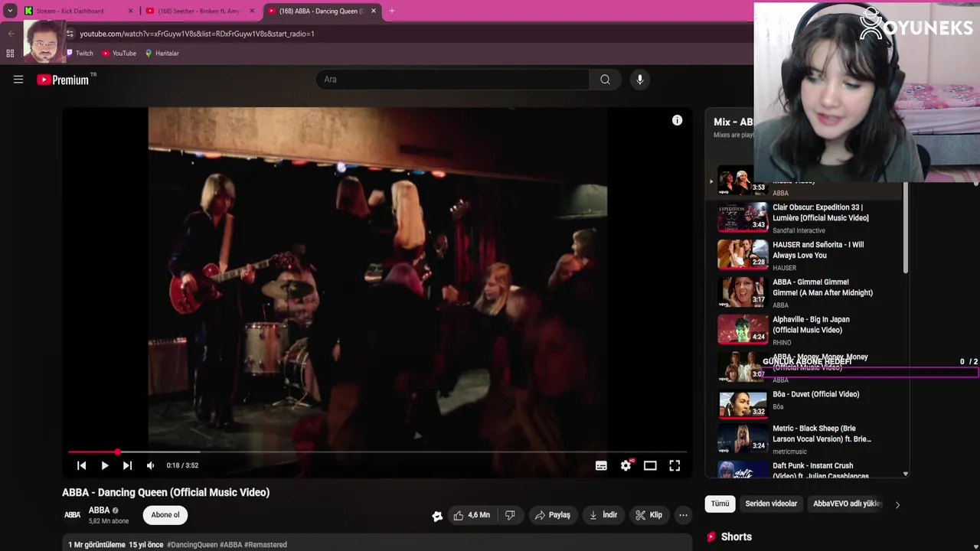Select the Tümü filter chip

(x=720, y=504)
